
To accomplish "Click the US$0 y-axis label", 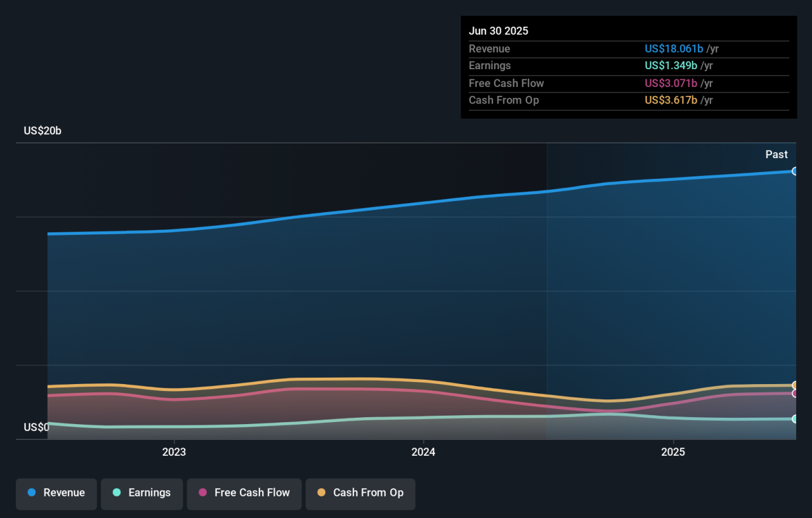I will [x=36, y=427].
